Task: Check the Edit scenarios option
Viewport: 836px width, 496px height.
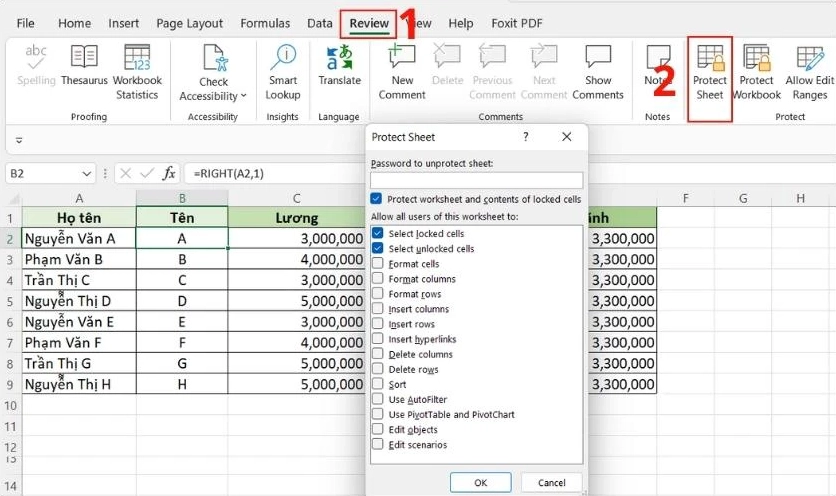Action: coord(377,444)
